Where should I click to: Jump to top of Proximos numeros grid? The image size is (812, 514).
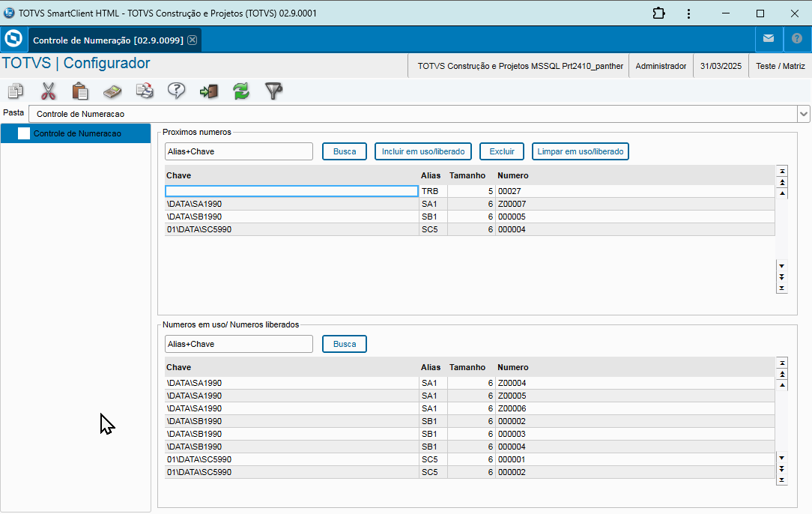click(782, 171)
